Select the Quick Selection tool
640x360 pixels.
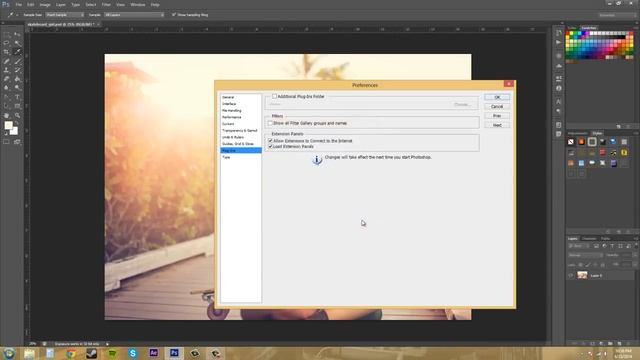pos(17,43)
